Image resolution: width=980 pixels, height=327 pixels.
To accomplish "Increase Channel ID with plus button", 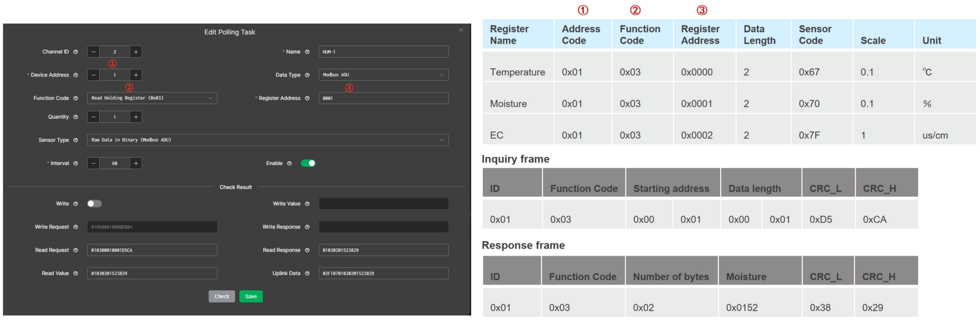I will pos(136,52).
